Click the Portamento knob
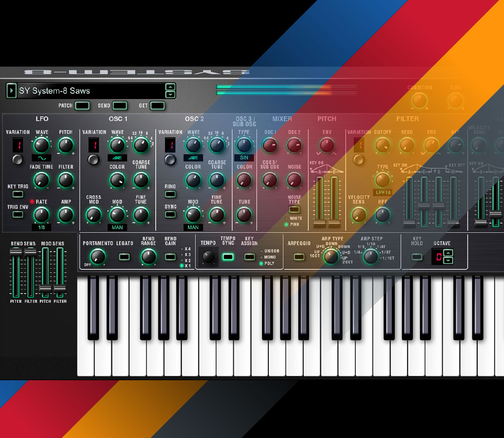The width and height of the screenshot is (504, 438). coord(98,257)
